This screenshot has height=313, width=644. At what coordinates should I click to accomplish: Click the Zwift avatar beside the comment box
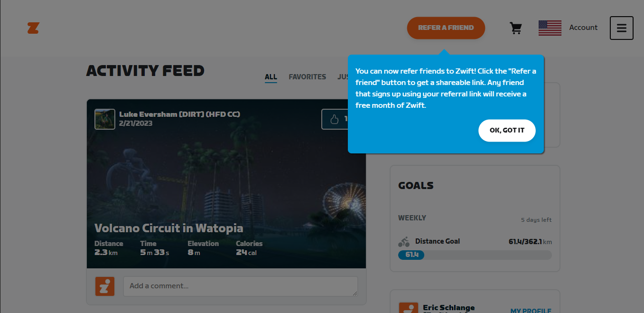tap(104, 286)
